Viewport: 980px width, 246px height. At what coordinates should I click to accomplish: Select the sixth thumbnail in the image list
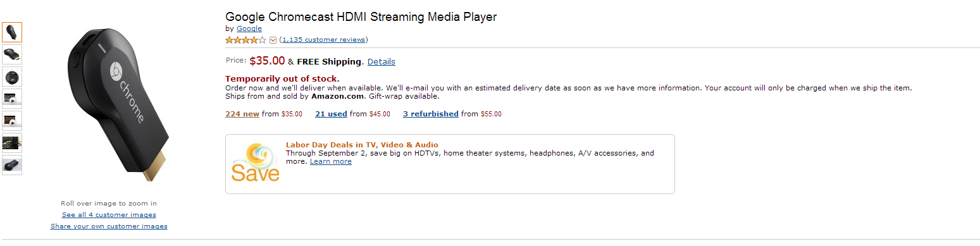pos(12,143)
